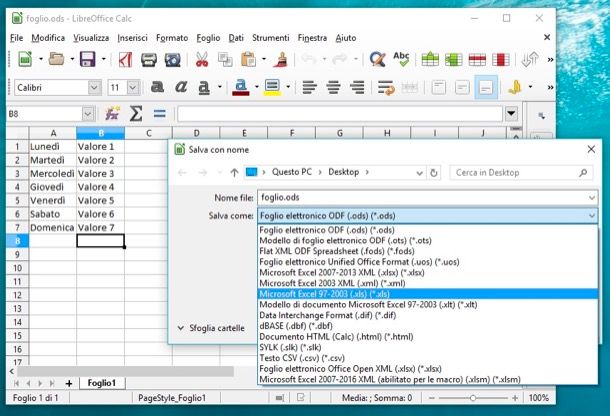Screen dimensions: 610x416
Task: Click the Open folder icon
Action: [56, 60]
